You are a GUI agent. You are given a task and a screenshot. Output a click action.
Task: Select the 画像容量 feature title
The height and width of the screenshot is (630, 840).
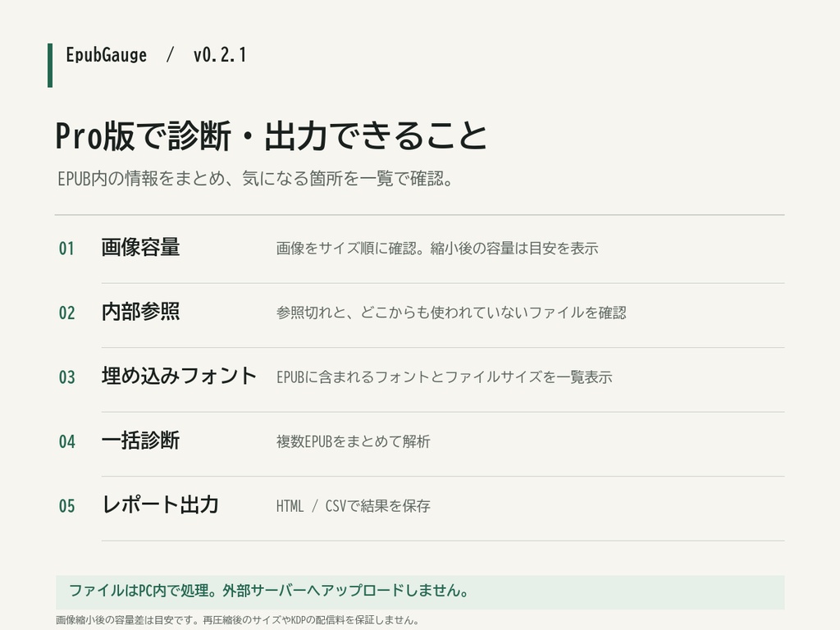[140, 248]
